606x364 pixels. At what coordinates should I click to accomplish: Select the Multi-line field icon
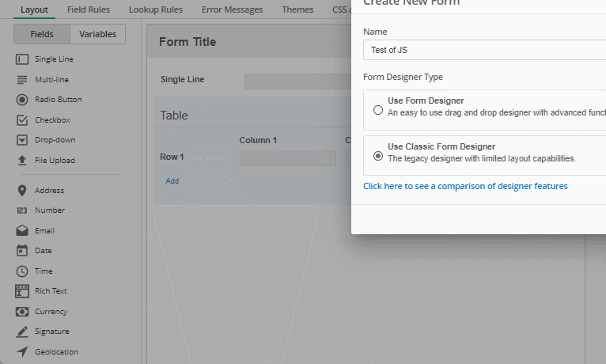click(x=22, y=80)
